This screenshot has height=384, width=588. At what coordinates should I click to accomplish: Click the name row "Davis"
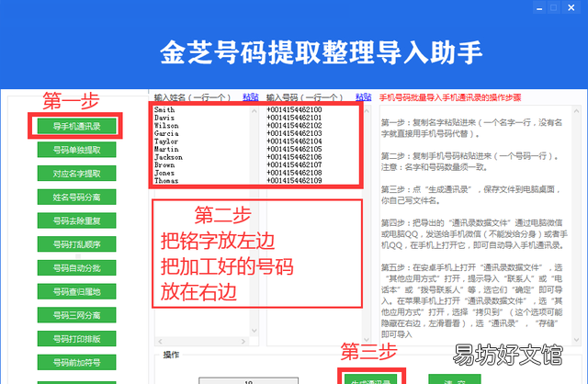click(x=164, y=118)
